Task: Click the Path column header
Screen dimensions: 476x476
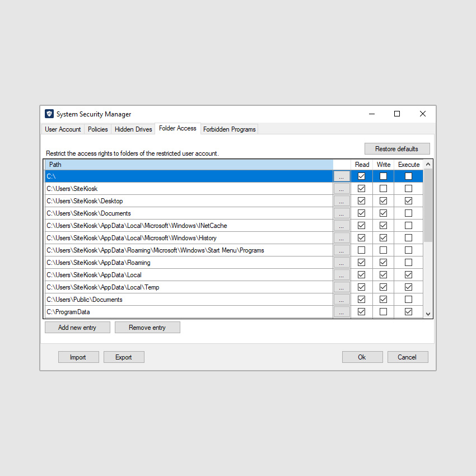Action: [x=189, y=165]
